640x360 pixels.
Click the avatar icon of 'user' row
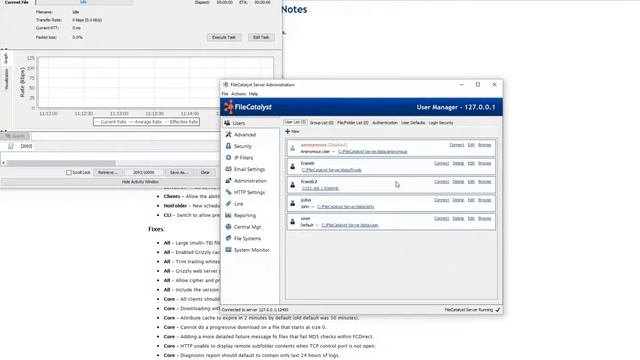[x=293, y=222]
